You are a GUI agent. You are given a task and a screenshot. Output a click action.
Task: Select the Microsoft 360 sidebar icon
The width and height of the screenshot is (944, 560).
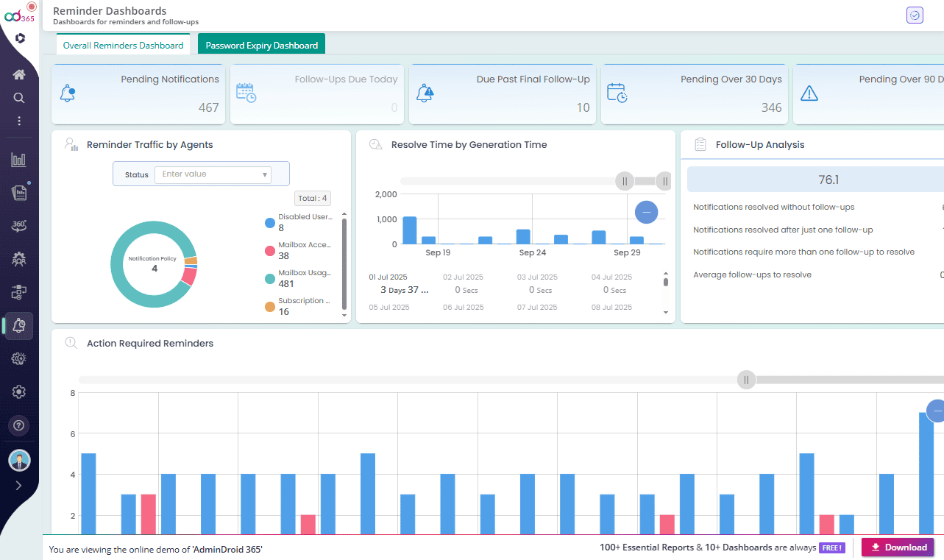tap(18, 226)
